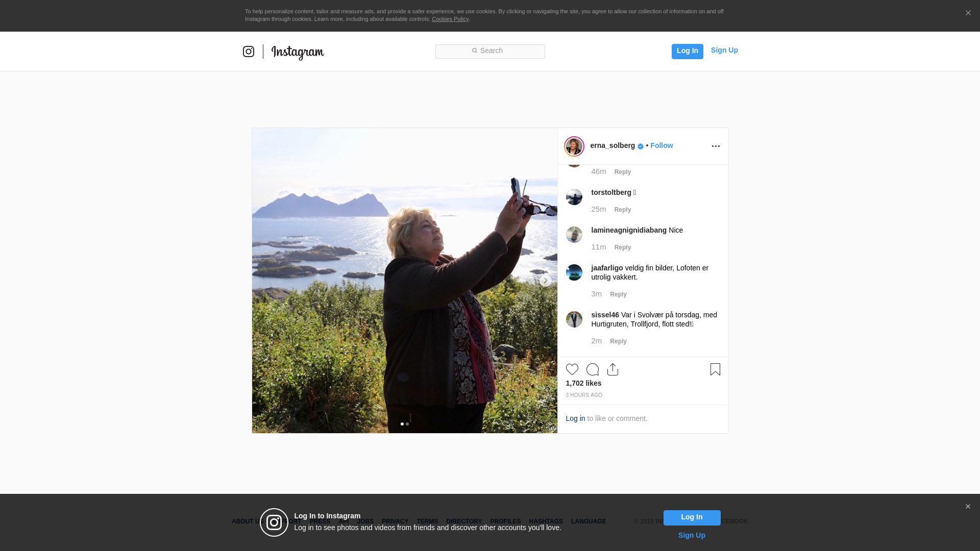The height and width of the screenshot is (551, 980).
Task: Click the Instagram camera logo icon
Action: [249, 52]
